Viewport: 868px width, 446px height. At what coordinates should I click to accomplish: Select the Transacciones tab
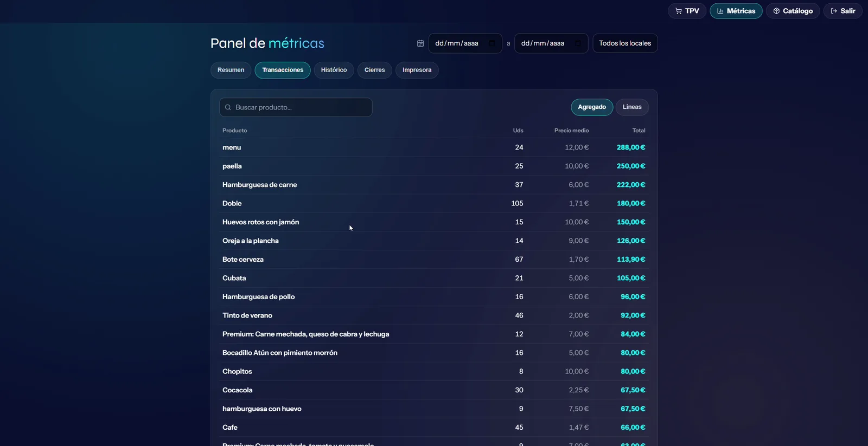click(283, 70)
